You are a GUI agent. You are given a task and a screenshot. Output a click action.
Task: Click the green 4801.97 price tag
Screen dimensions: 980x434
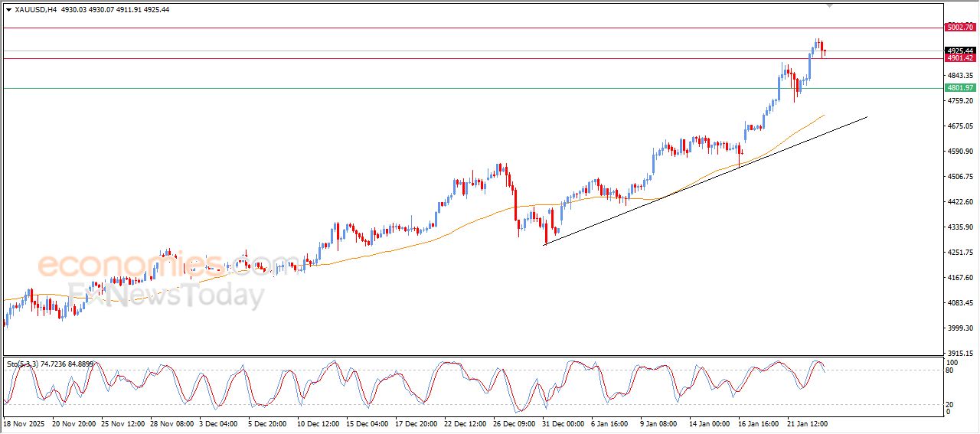(x=960, y=88)
